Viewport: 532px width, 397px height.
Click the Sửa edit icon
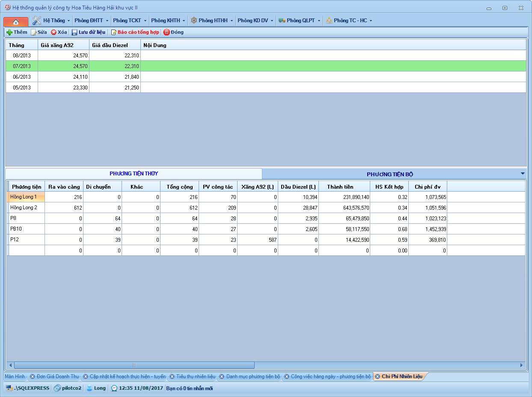[34, 33]
